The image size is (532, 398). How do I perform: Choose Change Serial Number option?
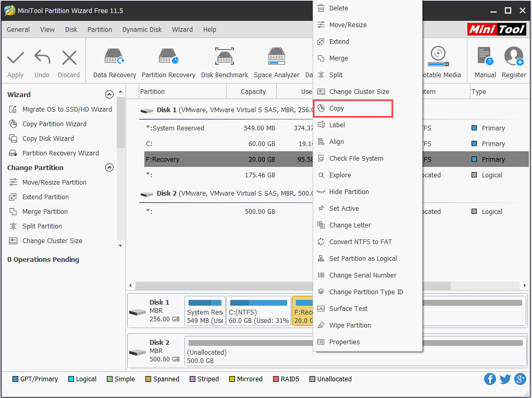(367, 275)
